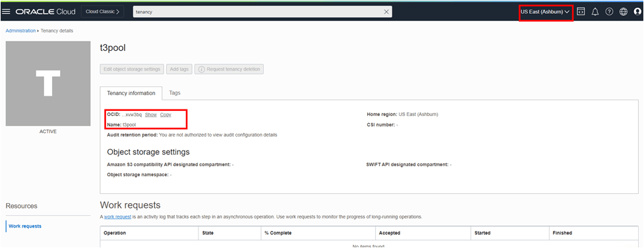This screenshot has width=644, height=248.
Task: Copy the tenancy OCID
Action: [x=165, y=115]
